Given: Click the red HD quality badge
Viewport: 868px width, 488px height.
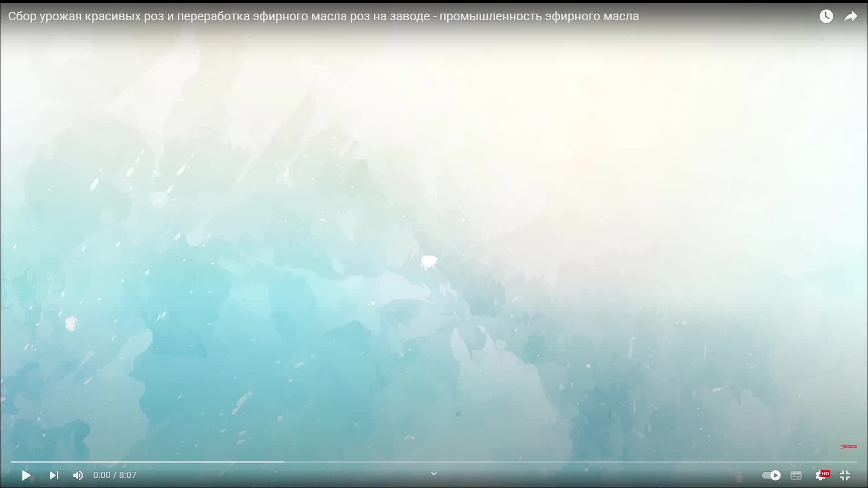Looking at the screenshot, I should [826, 473].
